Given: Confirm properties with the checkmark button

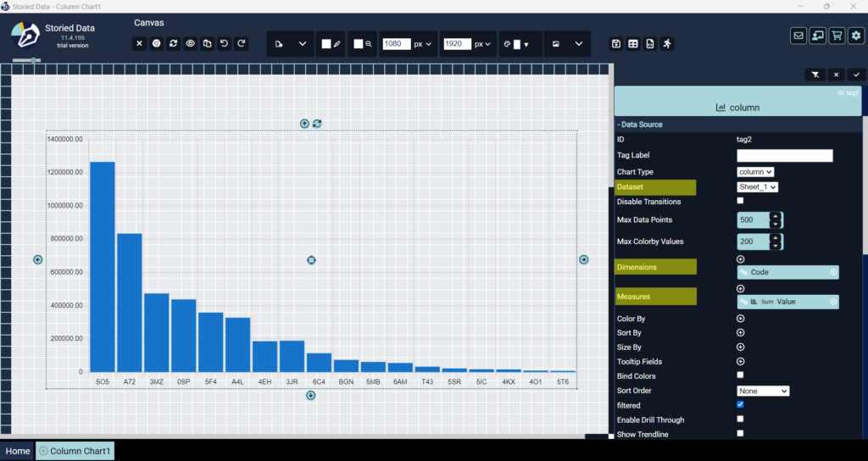Looking at the screenshot, I should [x=856, y=75].
